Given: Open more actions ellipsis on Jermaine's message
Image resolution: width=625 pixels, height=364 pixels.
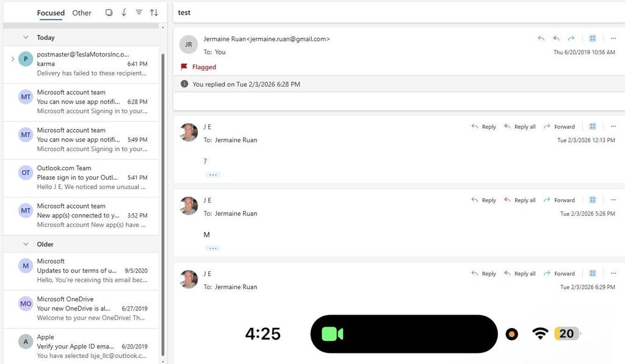Looking at the screenshot, I should [613, 38].
